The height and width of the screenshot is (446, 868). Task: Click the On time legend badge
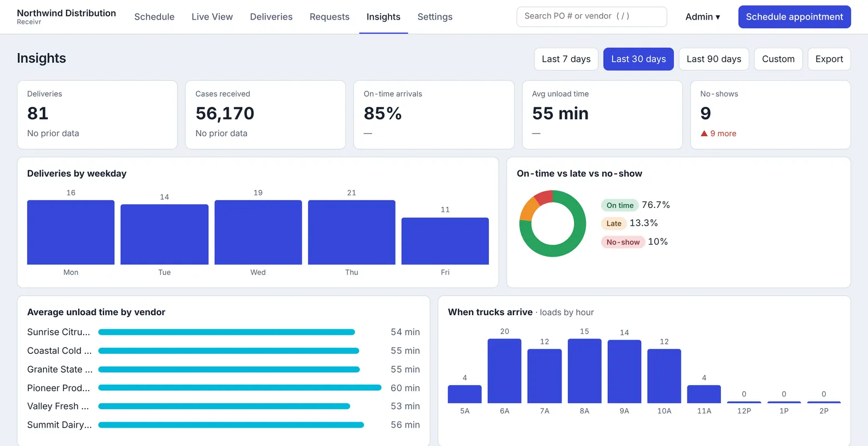(x=620, y=205)
